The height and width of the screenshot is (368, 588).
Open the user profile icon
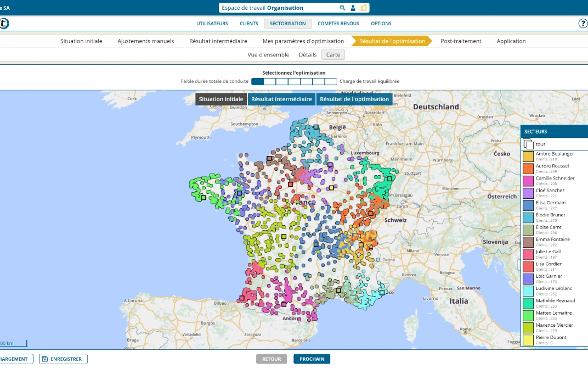(353, 8)
